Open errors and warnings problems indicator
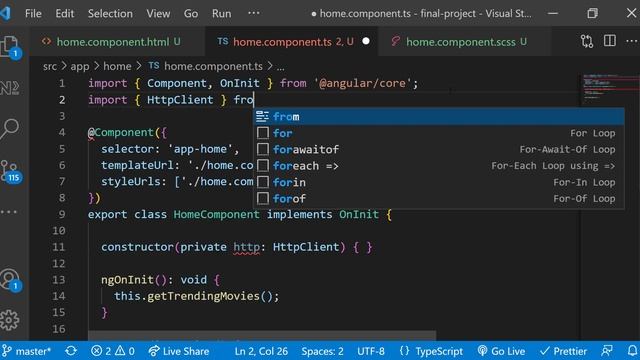This screenshot has height=360, width=640. pyautogui.click(x=113, y=351)
